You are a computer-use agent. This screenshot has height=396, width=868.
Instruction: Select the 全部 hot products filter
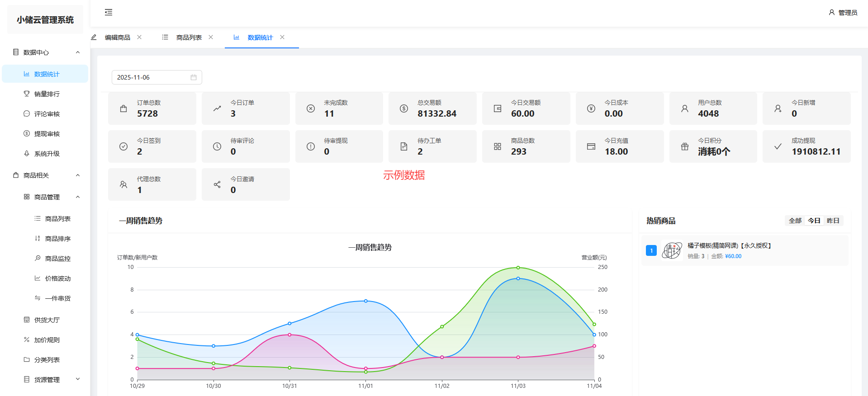coord(795,221)
